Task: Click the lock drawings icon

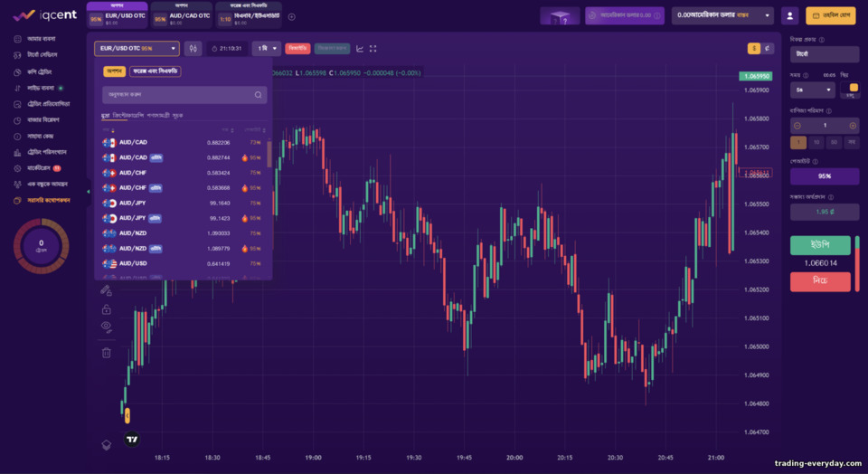Action: tap(107, 309)
